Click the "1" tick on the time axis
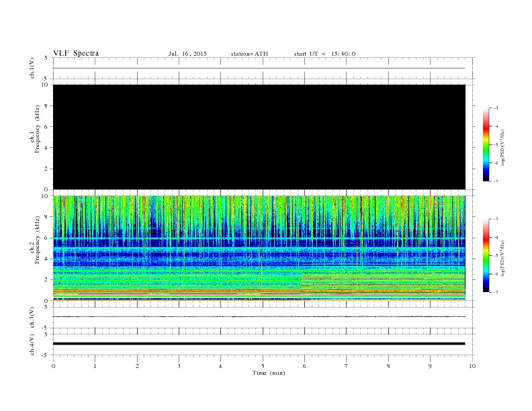 click(95, 366)
